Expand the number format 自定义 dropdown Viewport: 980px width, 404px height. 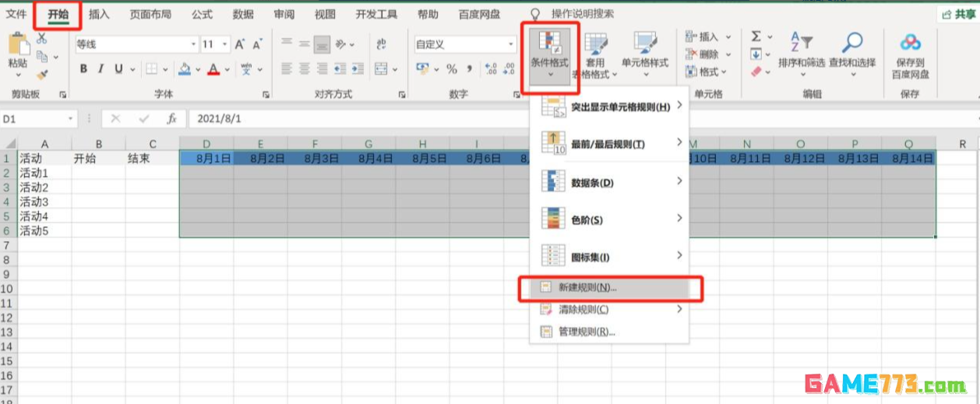511,44
